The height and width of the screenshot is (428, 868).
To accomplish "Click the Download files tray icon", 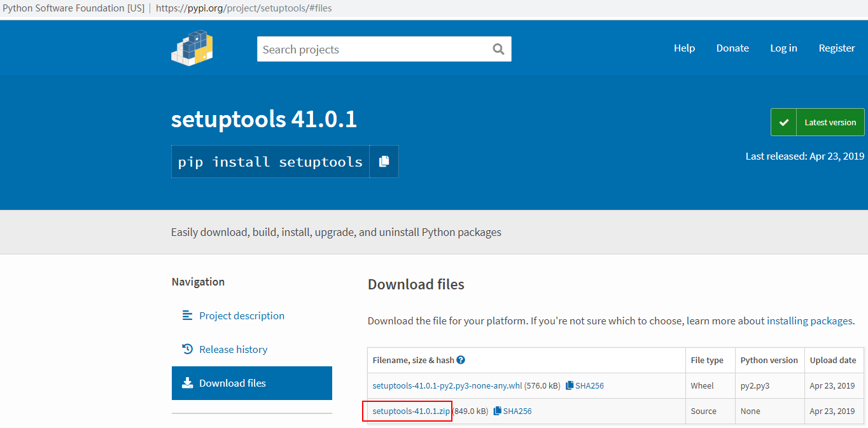I will [x=187, y=383].
